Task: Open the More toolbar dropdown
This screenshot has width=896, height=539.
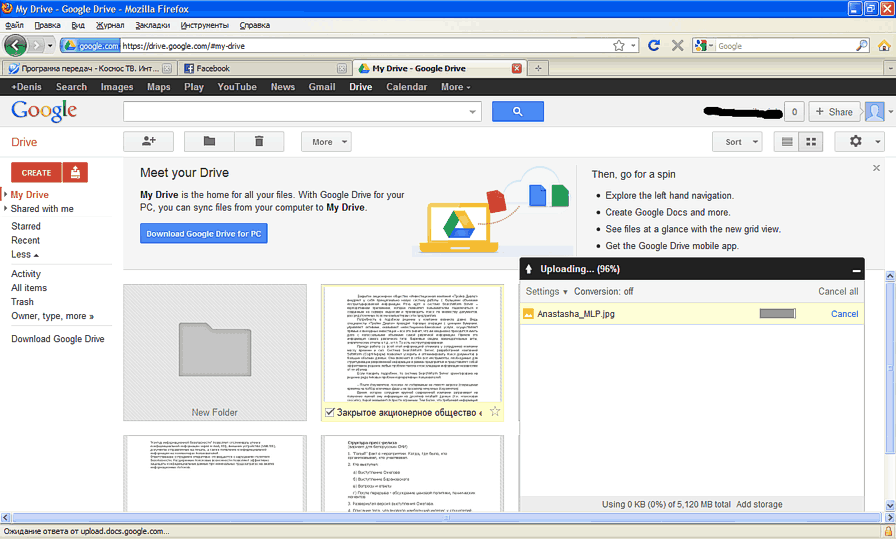Action: pyautogui.click(x=326, y=141)
